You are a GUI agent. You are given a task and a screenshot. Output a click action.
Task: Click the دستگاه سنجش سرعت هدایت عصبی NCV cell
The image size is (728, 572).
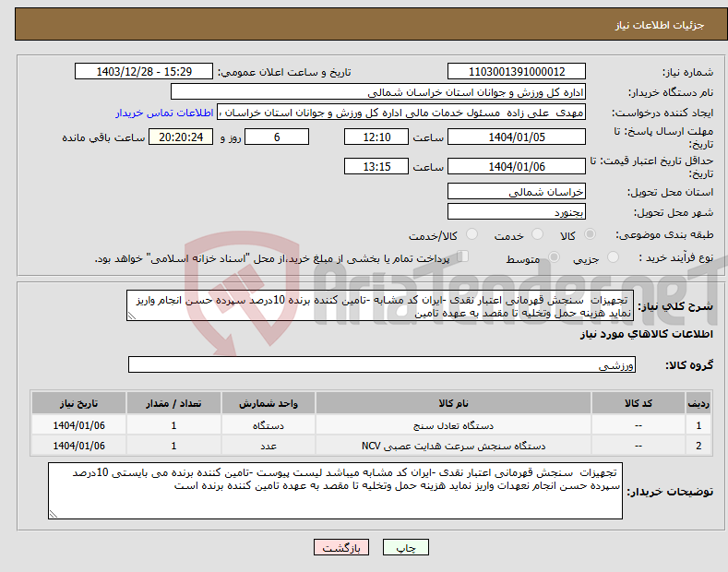point(453,446)
